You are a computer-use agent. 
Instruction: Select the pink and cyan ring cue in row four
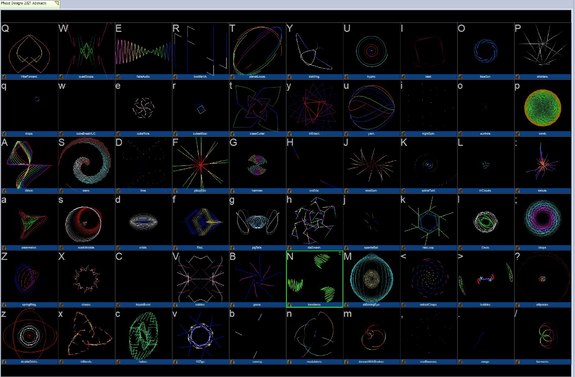coord(543,220)
